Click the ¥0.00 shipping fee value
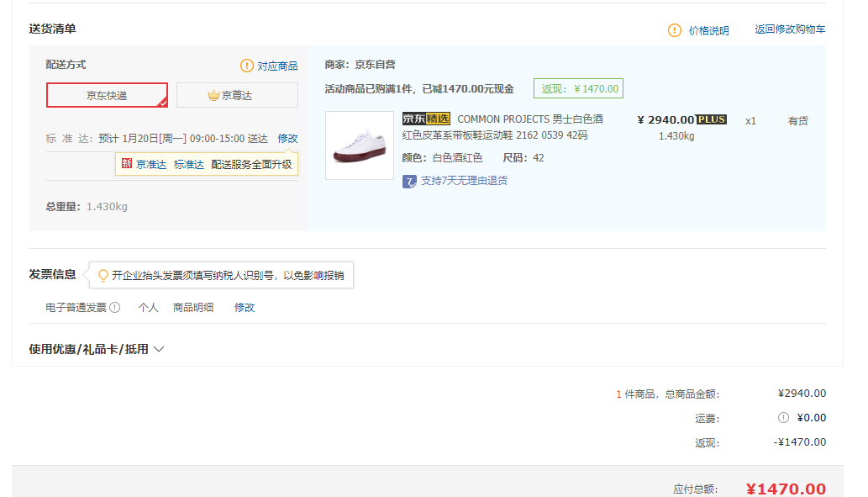 pos(811,418)
